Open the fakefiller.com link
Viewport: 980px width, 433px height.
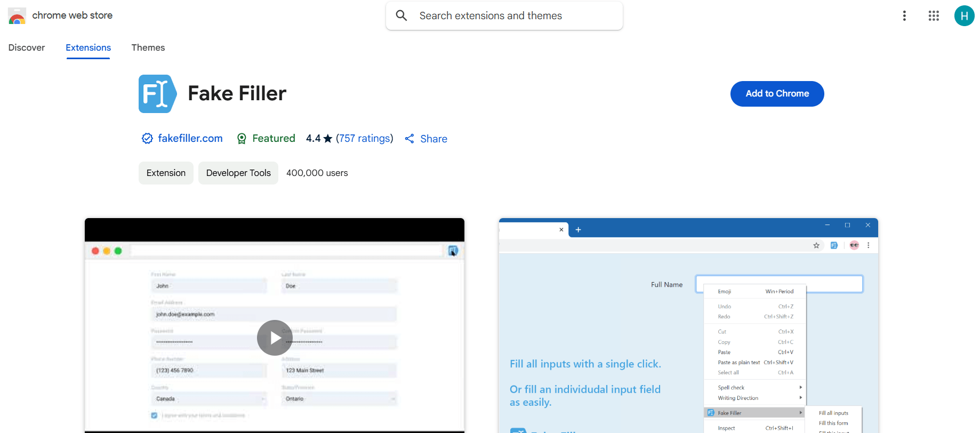tap(190, 139)
